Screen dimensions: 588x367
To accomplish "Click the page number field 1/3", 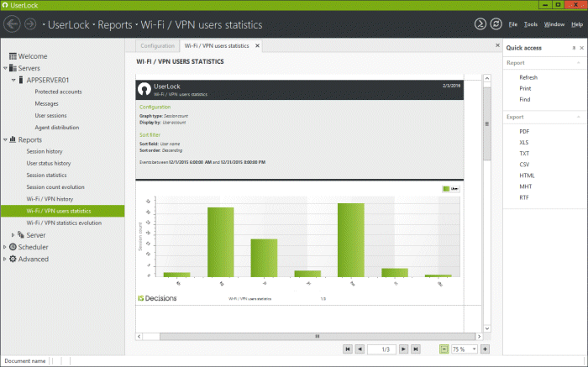I will click(381, 349).
